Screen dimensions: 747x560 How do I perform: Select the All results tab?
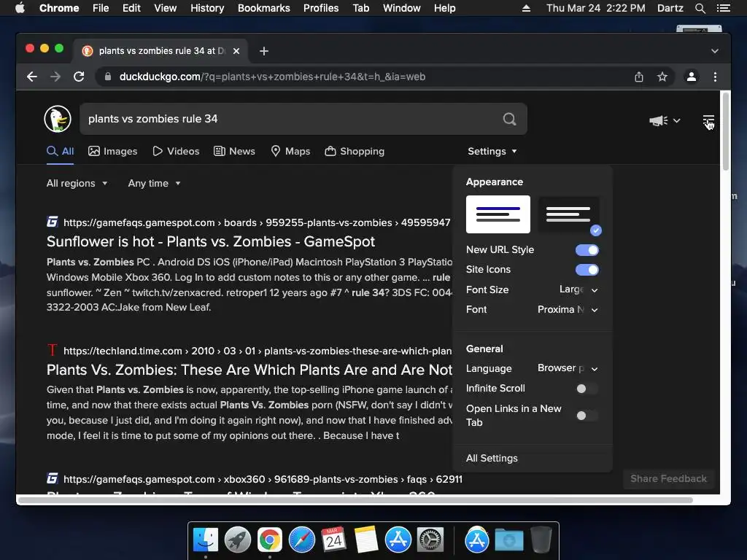coord(60,152)
